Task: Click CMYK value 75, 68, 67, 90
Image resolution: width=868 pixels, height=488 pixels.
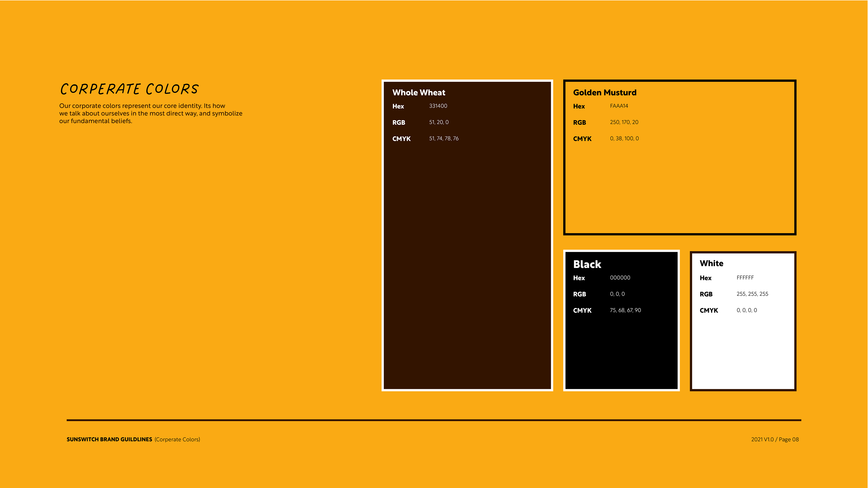Action: click(625, 310)
